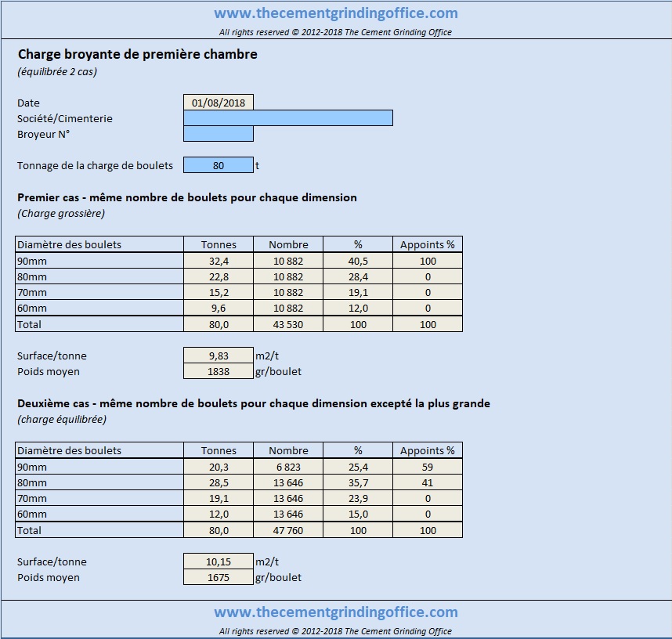Select the 15,2 tonnes cell
The height and width of the screenshot is (639, 672).
[219, 292]
